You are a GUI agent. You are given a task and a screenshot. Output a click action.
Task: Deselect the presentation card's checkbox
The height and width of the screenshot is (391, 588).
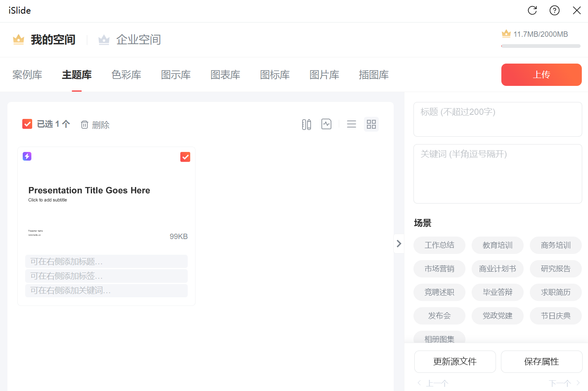(185, 157)
